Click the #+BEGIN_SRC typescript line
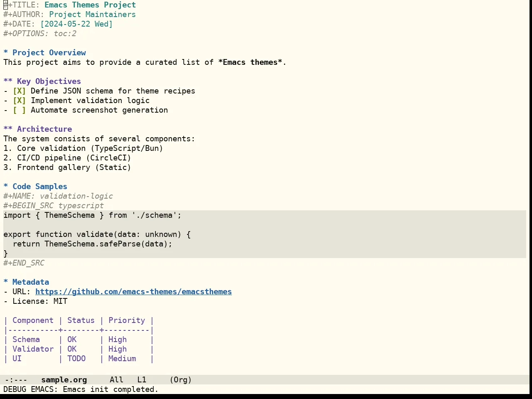 [x=54, y=206]
